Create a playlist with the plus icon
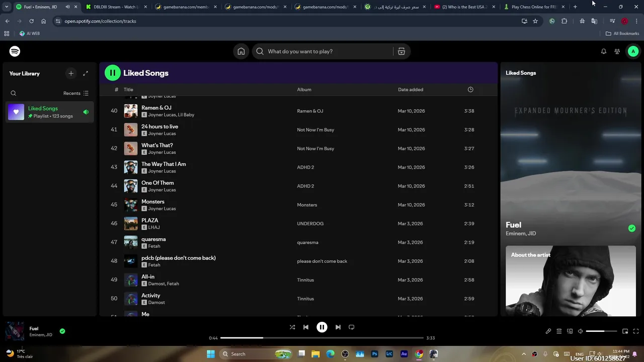This screenshot has height=362, width=644. 71,73
